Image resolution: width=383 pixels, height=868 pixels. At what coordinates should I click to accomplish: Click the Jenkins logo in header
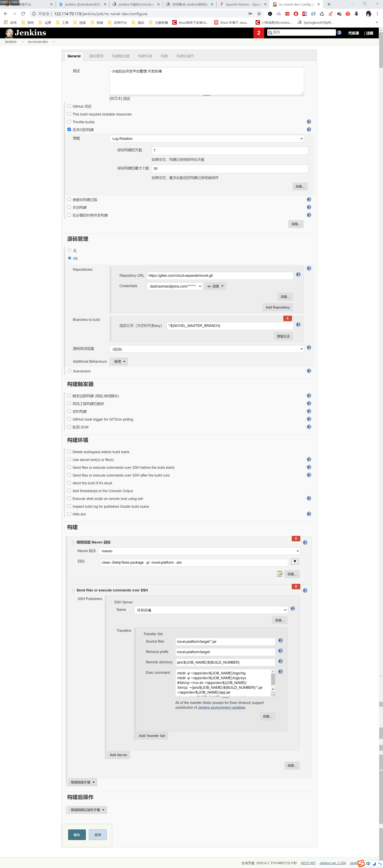(x=26, y=33)
